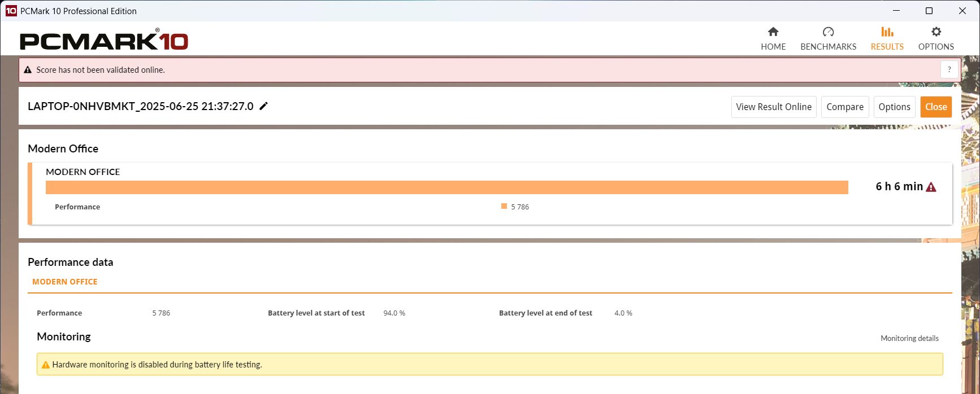Open the OPTIONS tab in top navigation
Image resolution: width=980 pixels, height=394 pixels.
pos(936,39)
